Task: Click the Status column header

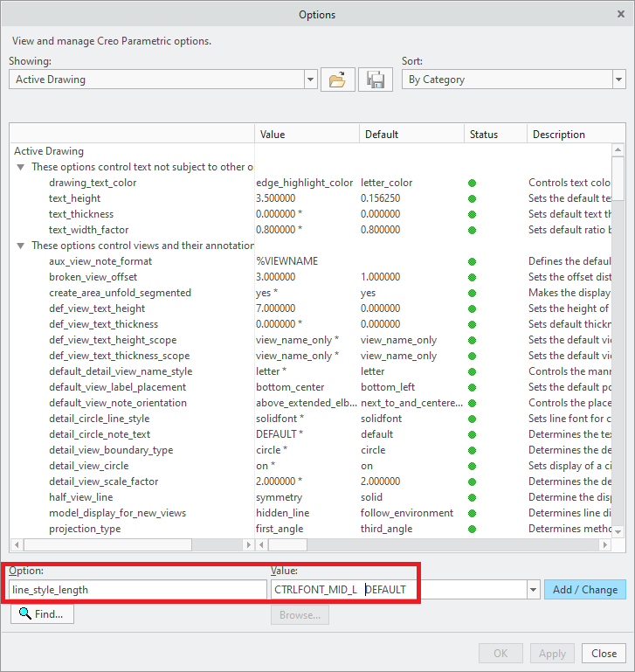Action: [x=494, y=135]
